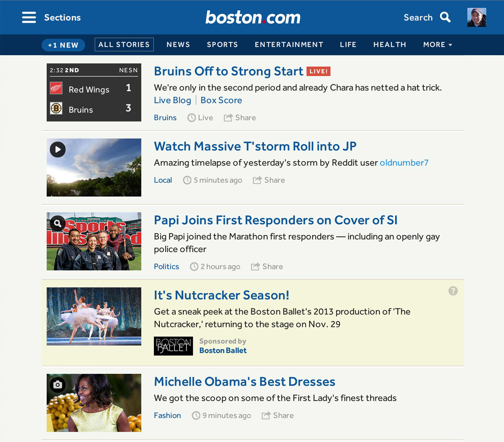Click the NESN label in scoreboard
Image resolution: width=504 pixels, height=442 pixels.
point(128,70)
